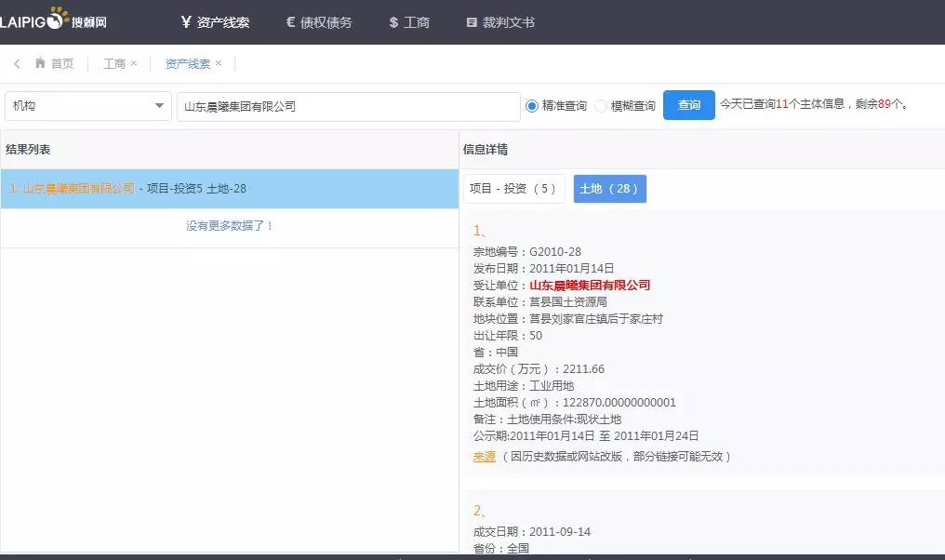Select the 精准查询 radio button
Screen dimensions: 945x560
532,106
